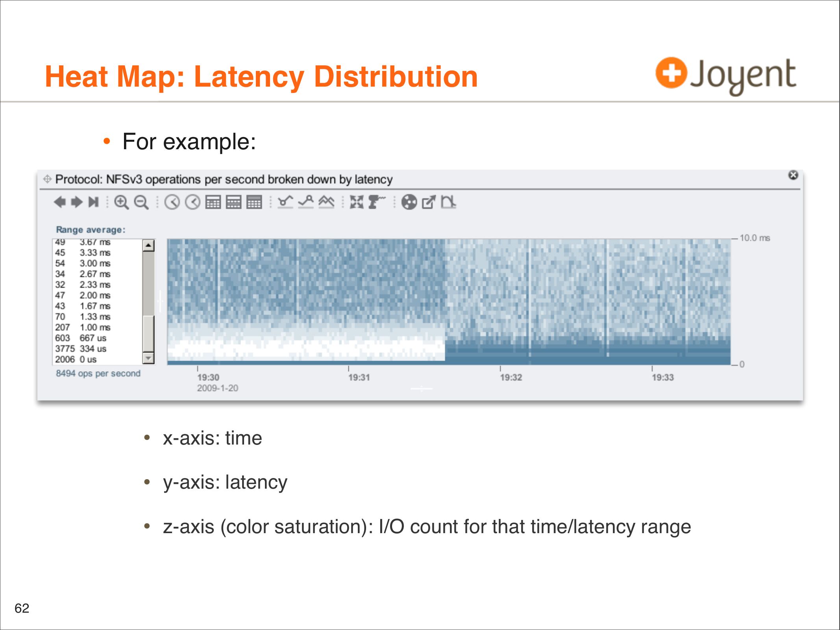This screenshot has height=630, width=840.
Task: Click the multi-line peaks graph icon
Action: 326,202
